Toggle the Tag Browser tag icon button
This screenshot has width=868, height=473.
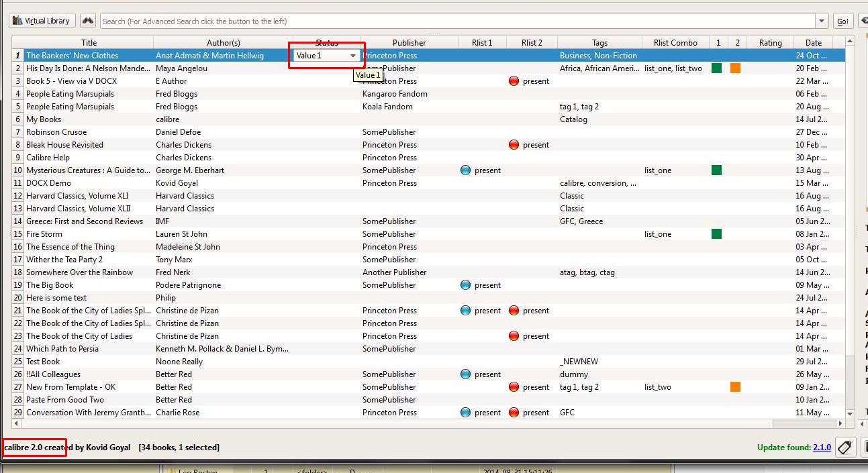845,448
